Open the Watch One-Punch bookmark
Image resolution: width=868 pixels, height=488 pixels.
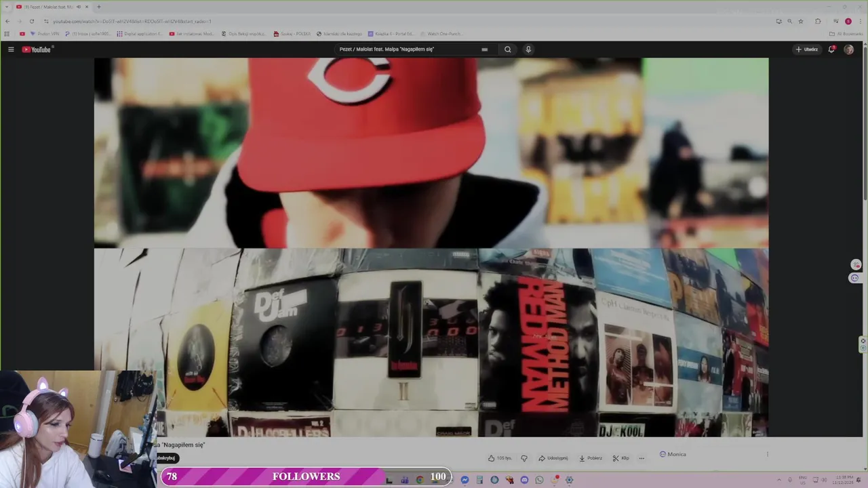(441, 33)
